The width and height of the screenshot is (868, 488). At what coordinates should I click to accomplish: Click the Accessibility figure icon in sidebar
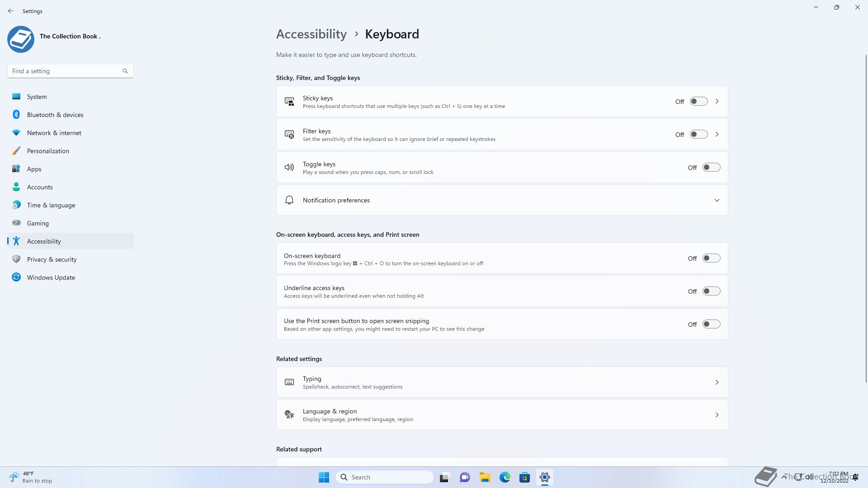[x=16, y=241]
